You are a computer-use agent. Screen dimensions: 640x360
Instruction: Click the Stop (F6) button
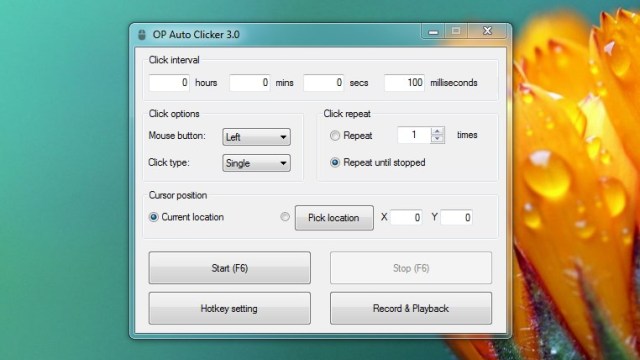411,268
